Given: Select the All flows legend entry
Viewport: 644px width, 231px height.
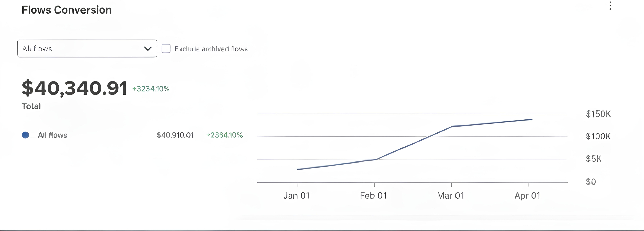Looking at the screenshot, I should click(52, 135).
